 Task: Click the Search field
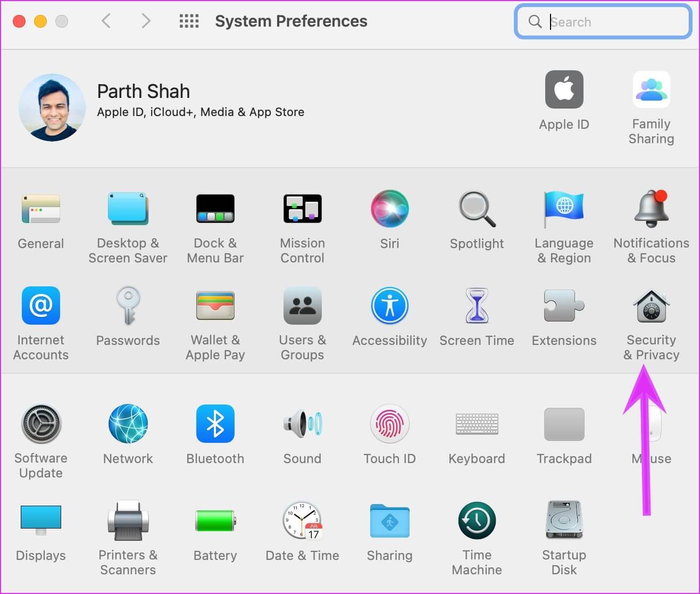pyautogui.click(x=603, y=22)
